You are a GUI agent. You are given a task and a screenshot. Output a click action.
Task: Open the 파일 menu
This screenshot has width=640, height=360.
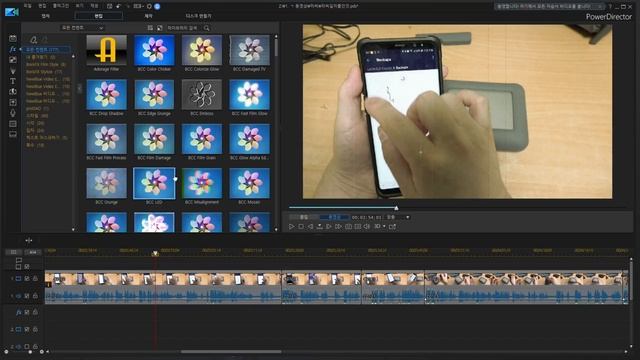(x=28, y=6)
